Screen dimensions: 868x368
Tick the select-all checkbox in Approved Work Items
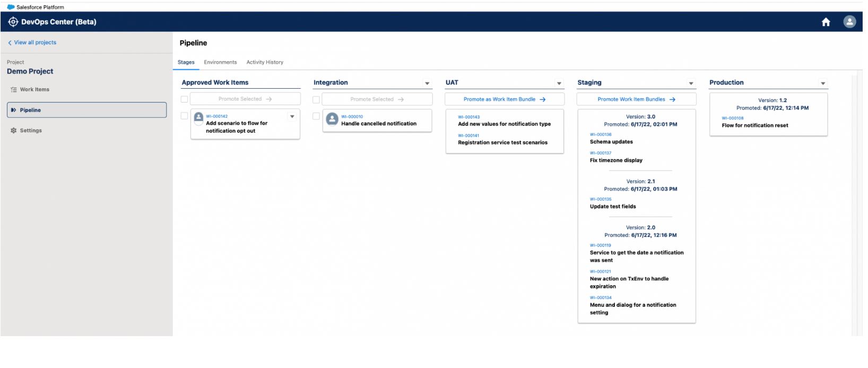coord(184,99)
